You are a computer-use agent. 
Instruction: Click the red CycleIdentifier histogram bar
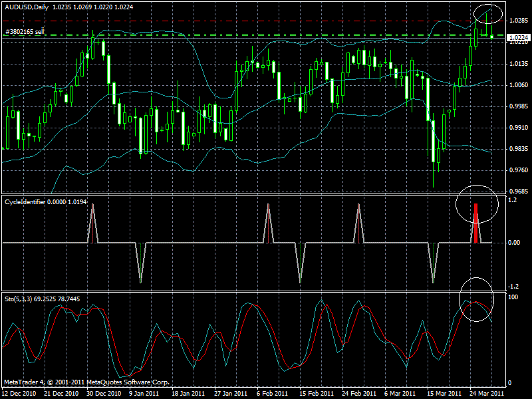click(x=475, y=223)
